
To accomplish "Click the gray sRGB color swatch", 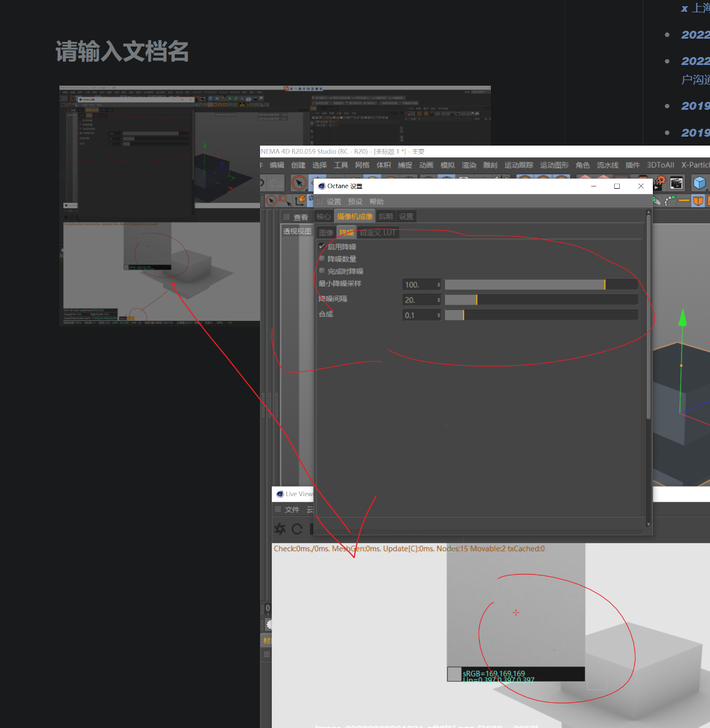I will (x=454, y=674).
